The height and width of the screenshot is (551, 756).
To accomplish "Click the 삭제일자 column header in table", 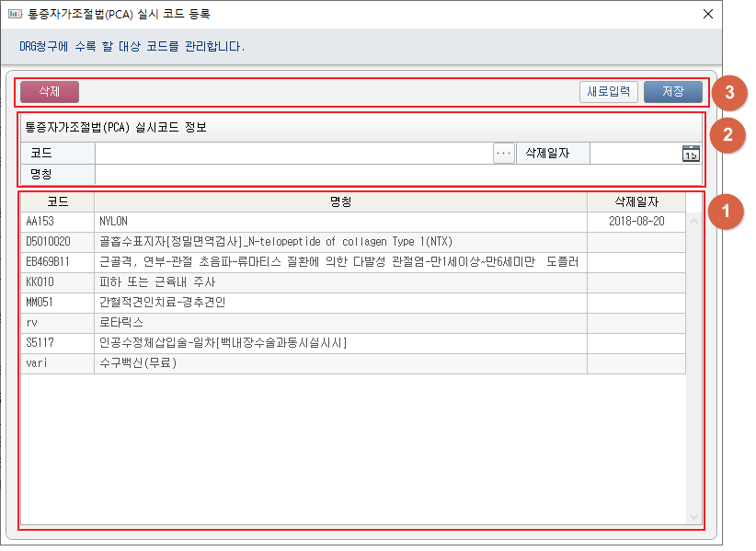I will [x=636, y=201].
